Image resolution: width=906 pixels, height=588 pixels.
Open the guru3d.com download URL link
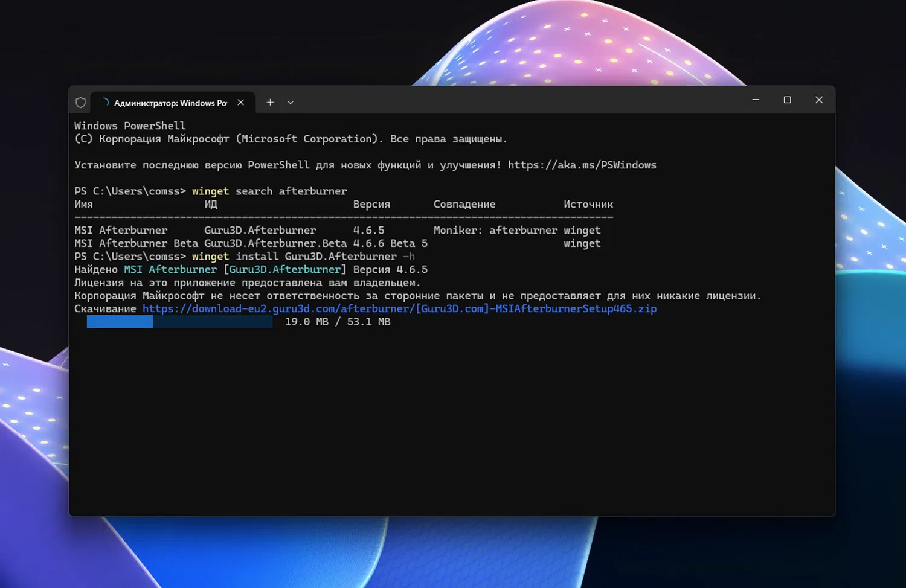click(399, 308)
